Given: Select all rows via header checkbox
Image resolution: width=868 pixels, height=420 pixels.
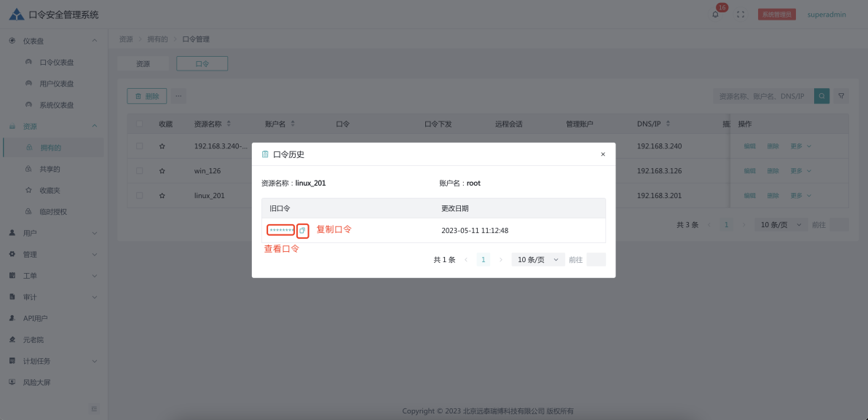Looking at the screenshot, I should click(139, 124).
